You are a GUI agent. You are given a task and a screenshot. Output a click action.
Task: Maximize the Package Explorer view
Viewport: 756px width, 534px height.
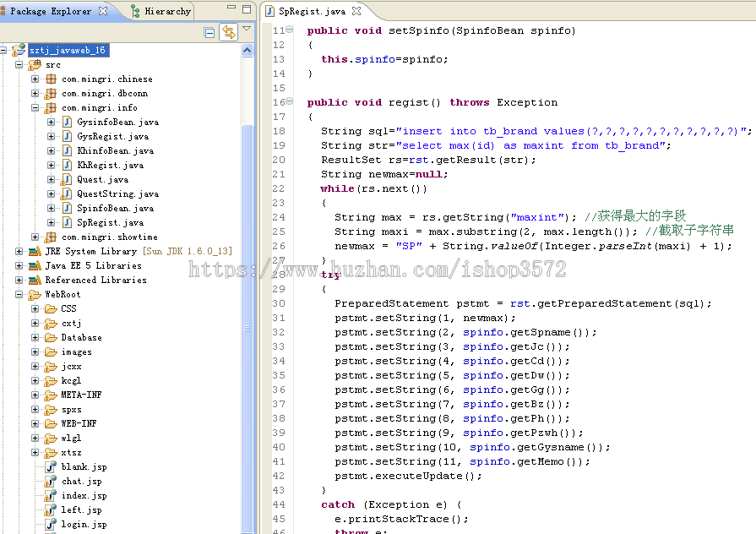pos(247,8)
